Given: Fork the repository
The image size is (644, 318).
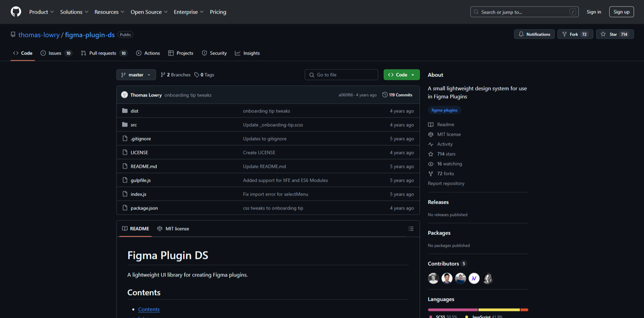Looking at the screenshot, I should [575, 34].
